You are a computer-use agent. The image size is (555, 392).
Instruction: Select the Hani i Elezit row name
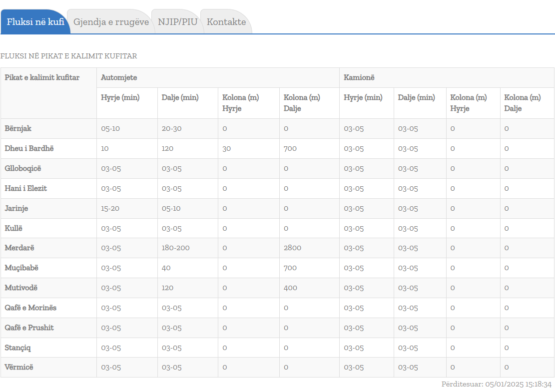click(x=25, y=188)
